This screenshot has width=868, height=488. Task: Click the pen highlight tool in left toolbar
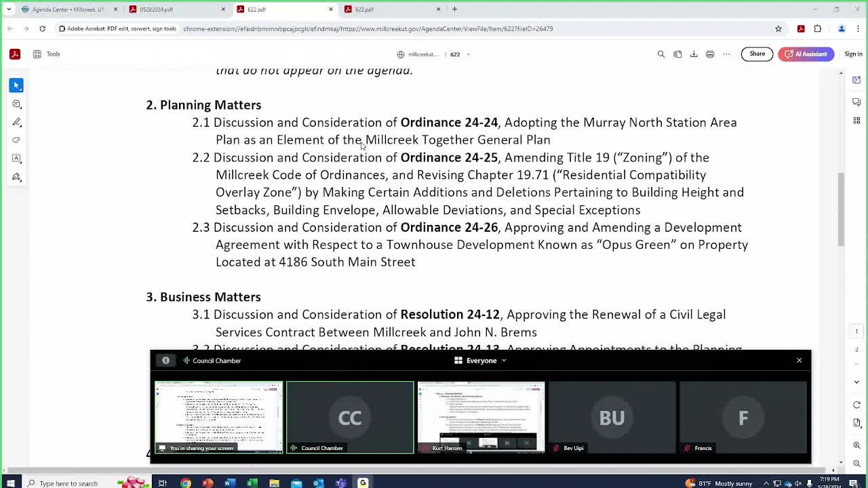tap(16, 122)
